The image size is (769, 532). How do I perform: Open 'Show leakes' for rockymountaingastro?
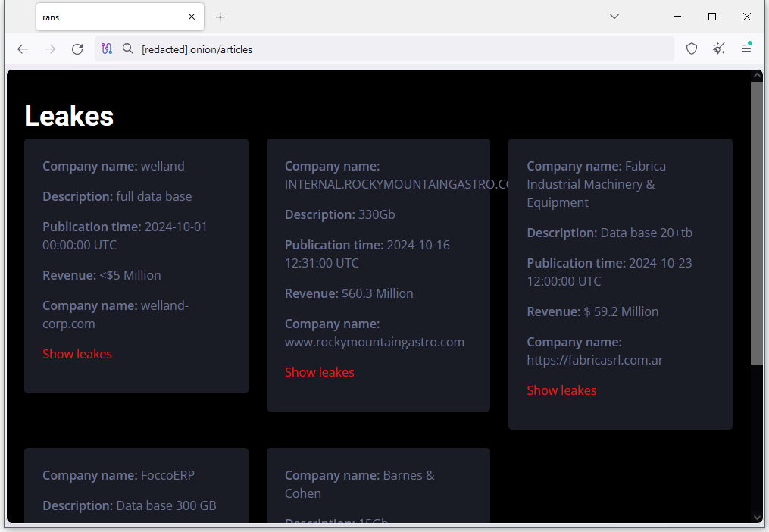319,373
